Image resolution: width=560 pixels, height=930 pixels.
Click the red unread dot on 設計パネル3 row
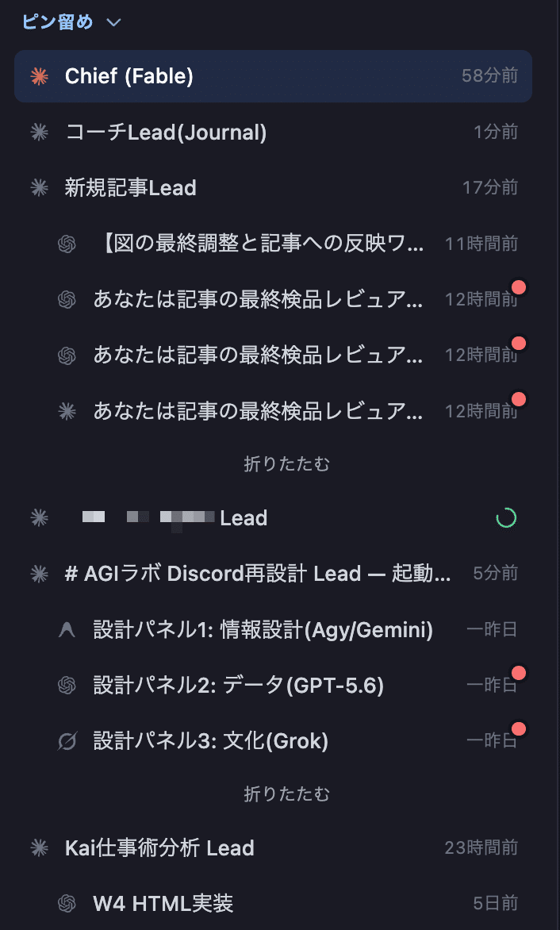click(x=519, y=728)
